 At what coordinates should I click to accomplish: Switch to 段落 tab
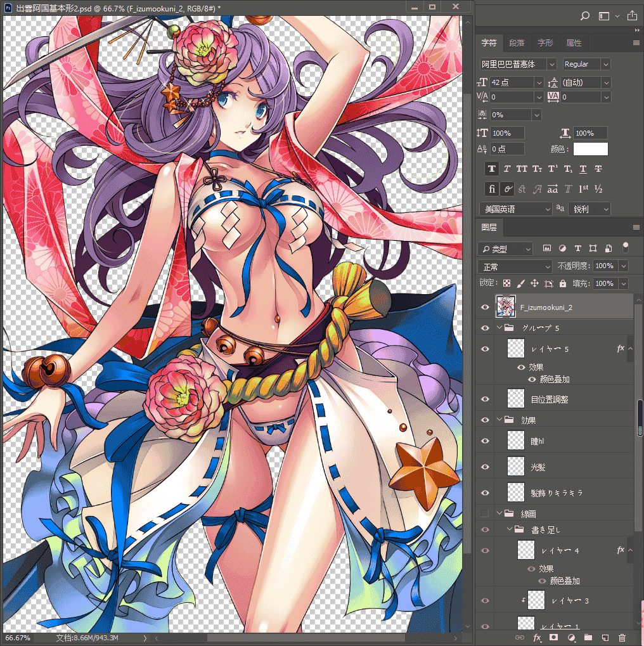pos(517,43)
